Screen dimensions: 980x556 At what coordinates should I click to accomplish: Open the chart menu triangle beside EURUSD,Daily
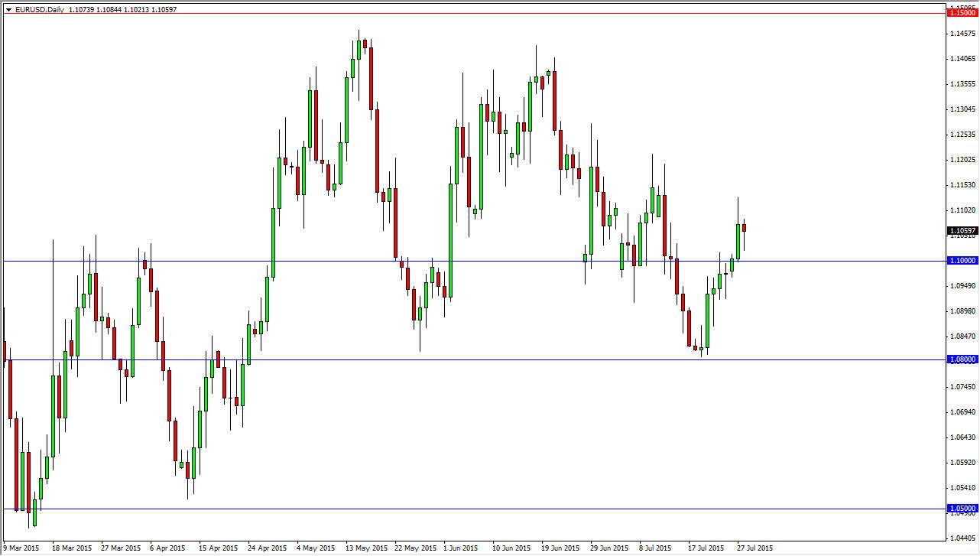click(8, 10)
